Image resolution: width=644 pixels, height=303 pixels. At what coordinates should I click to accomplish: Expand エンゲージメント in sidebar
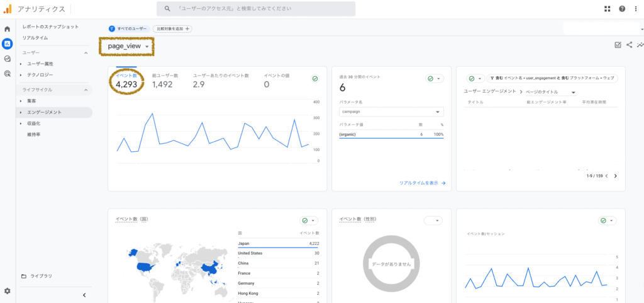(21, 112)
